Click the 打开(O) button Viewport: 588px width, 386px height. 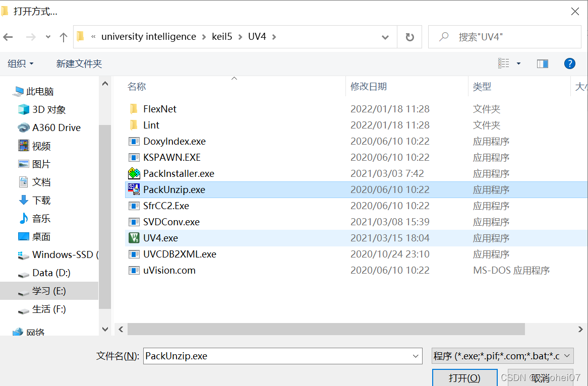point(464,378)
